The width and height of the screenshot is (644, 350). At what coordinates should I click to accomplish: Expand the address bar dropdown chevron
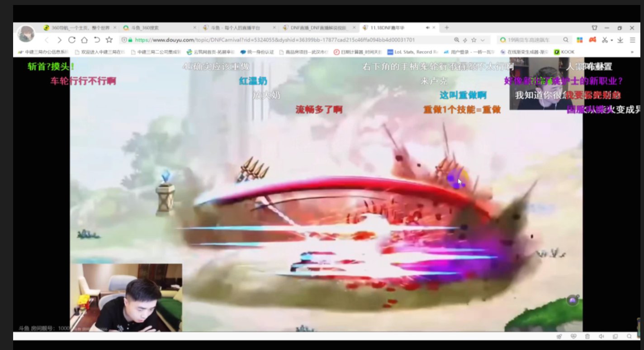(483, 40)
